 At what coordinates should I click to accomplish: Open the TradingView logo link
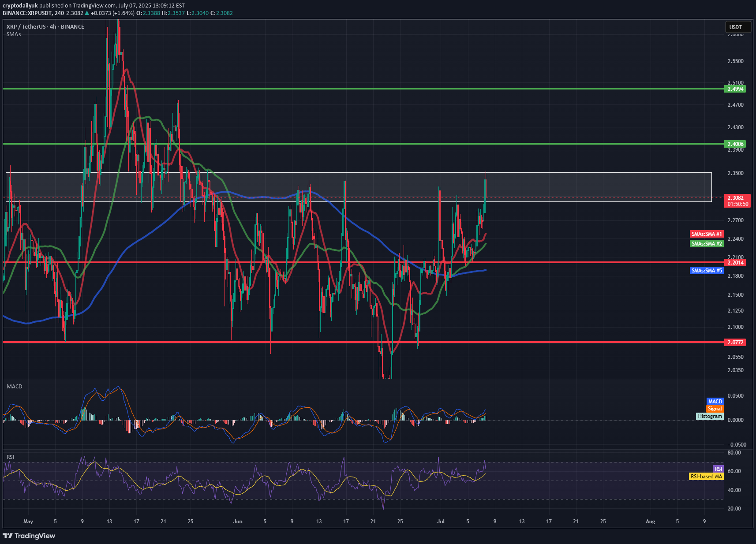[29, 536]
